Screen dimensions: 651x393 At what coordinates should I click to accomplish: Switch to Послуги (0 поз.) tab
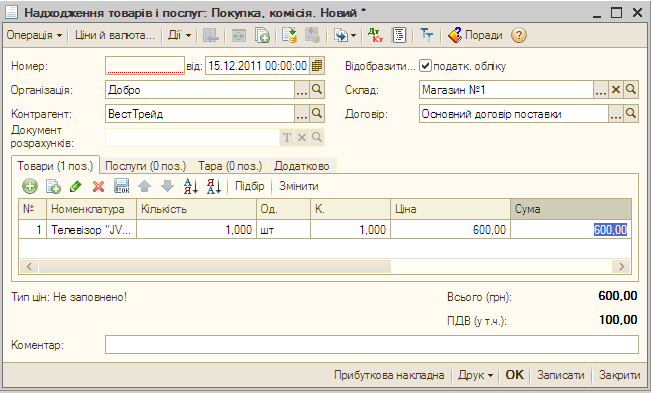click(146, 166)
